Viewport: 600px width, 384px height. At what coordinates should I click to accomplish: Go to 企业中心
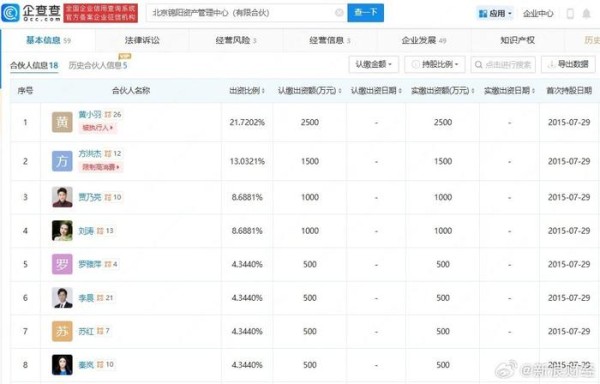click(x=538, y=14)
